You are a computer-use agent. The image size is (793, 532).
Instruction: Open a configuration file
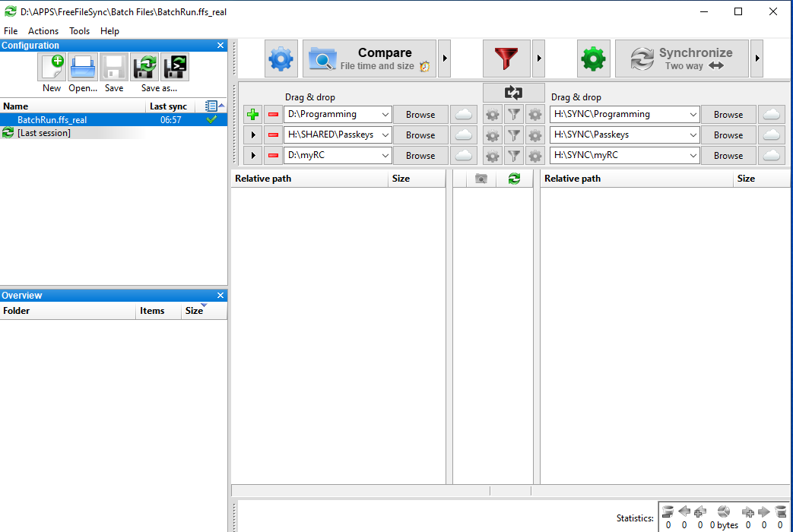(x=83, y=67)
